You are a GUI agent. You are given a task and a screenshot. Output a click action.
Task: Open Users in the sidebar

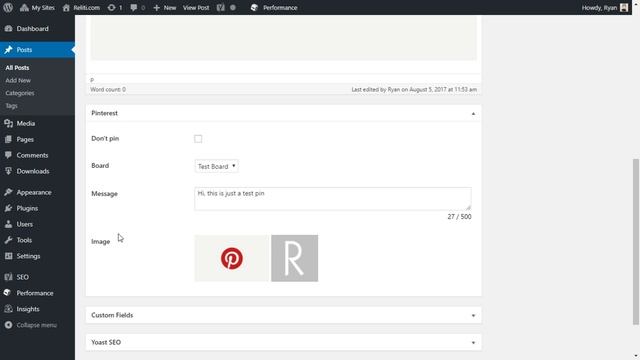pos(37,224)
